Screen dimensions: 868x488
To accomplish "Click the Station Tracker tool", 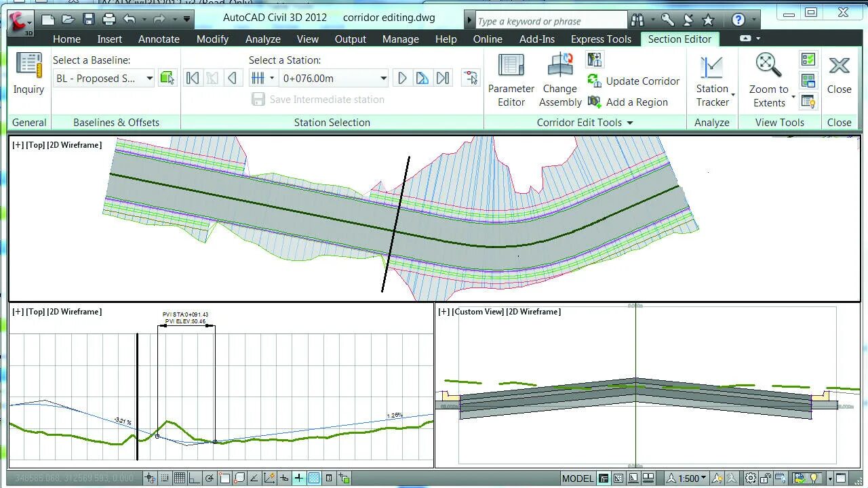I will 712,81.
